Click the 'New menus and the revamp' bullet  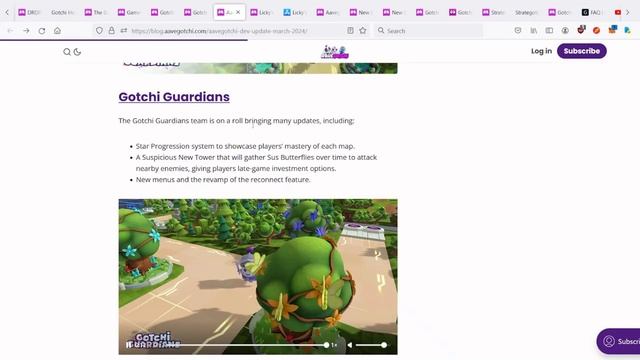223,179
